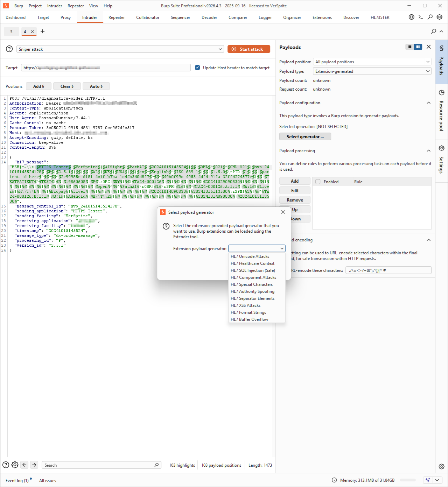
Task: Open the Payloads sidebar tab
Action: tap(442, 62)
